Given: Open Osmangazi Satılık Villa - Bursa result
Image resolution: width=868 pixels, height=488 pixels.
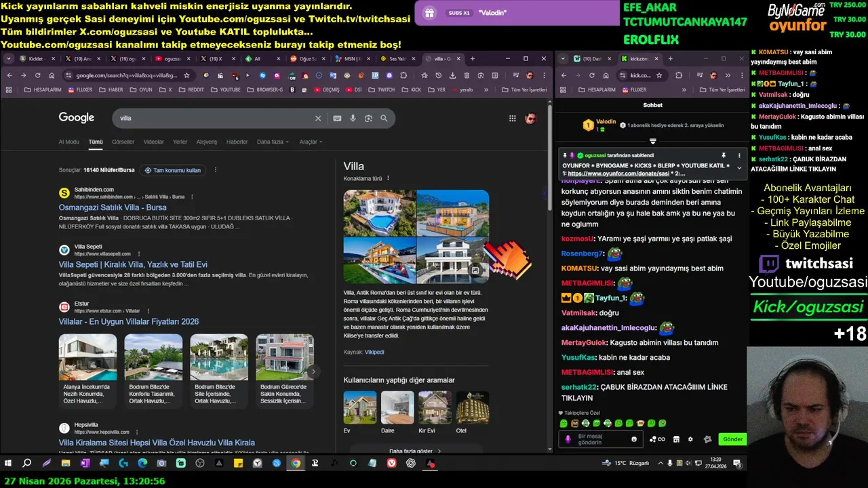Looking at the screenshot, I should coord(113,207).
